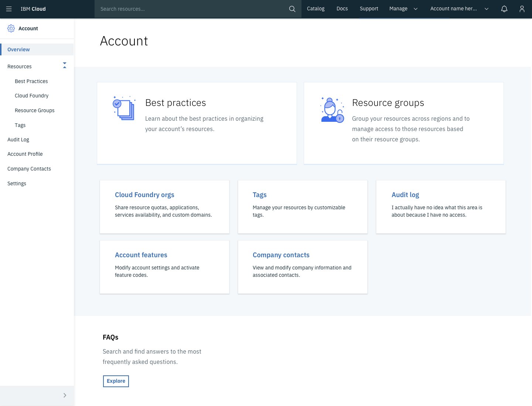Open the Account features link
The width and height of the screenshot is (532, 406).
[x=141, y=255]
